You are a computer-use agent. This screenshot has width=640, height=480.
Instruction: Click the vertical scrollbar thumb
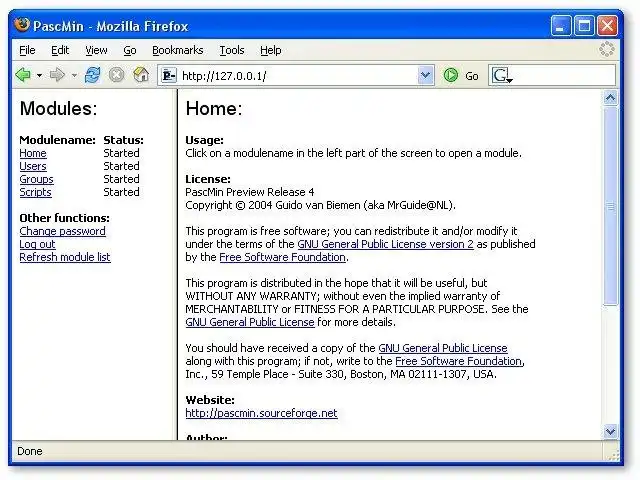point(610,206)
